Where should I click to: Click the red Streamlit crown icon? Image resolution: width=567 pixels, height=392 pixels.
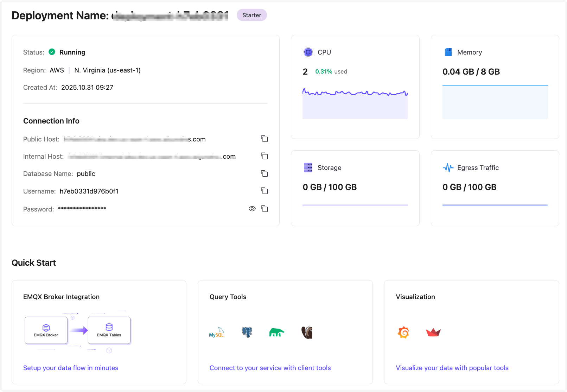(x=433, y=332)
